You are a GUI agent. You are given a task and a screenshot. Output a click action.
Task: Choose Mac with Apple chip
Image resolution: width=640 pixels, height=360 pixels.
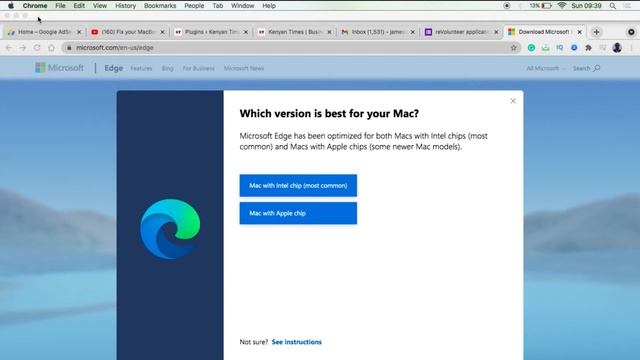(x=298, y=213)
